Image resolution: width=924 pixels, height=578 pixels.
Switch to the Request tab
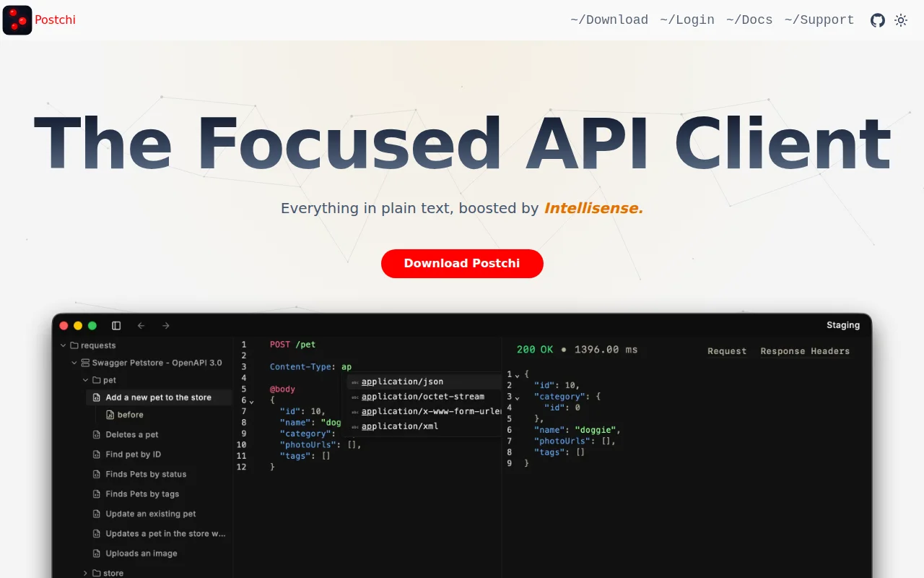point(727,351)
